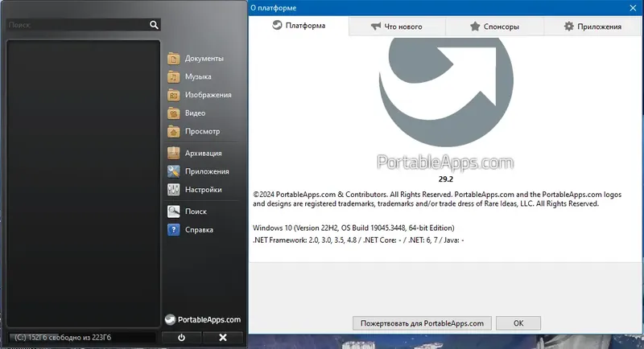This screenshot has height=349, width=644.
Task: Click the Просмотр home folder icon
Action: [x=173, y=131]
